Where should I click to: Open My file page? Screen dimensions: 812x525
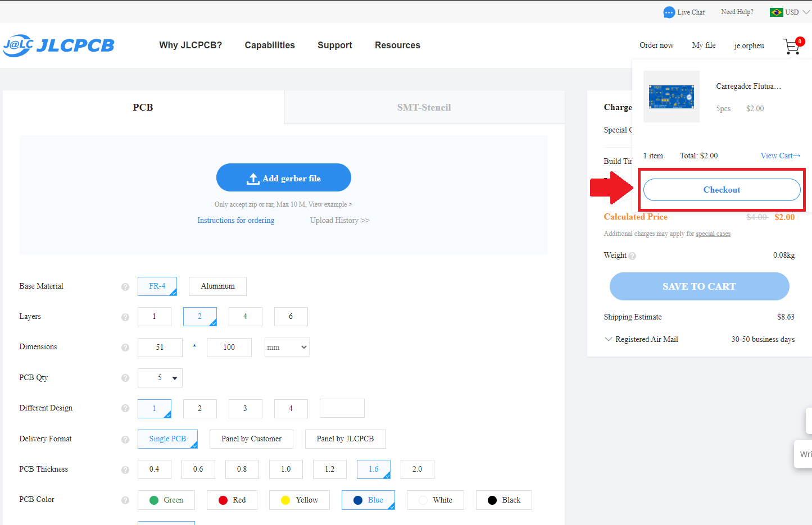tap(704, 45)
